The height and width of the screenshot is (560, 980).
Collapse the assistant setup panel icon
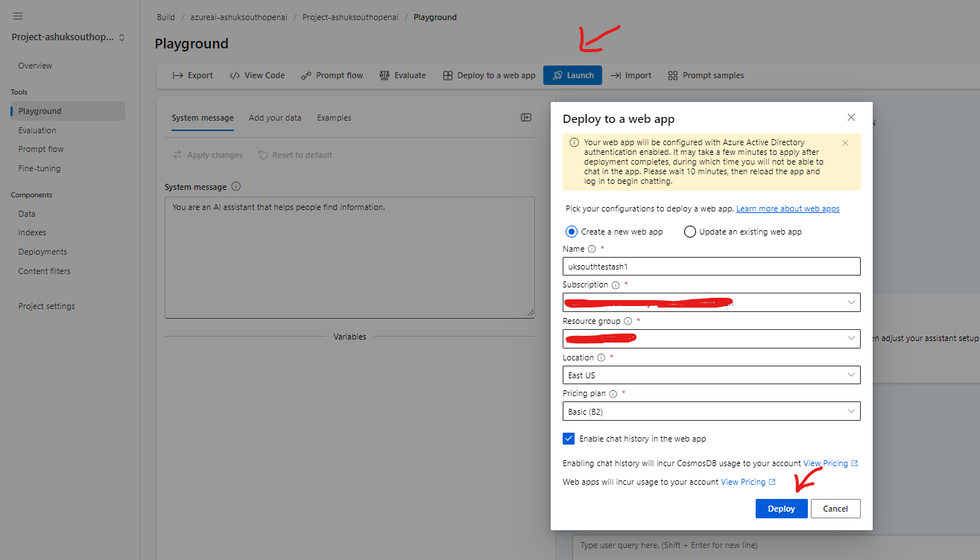[x=526, y=118]
